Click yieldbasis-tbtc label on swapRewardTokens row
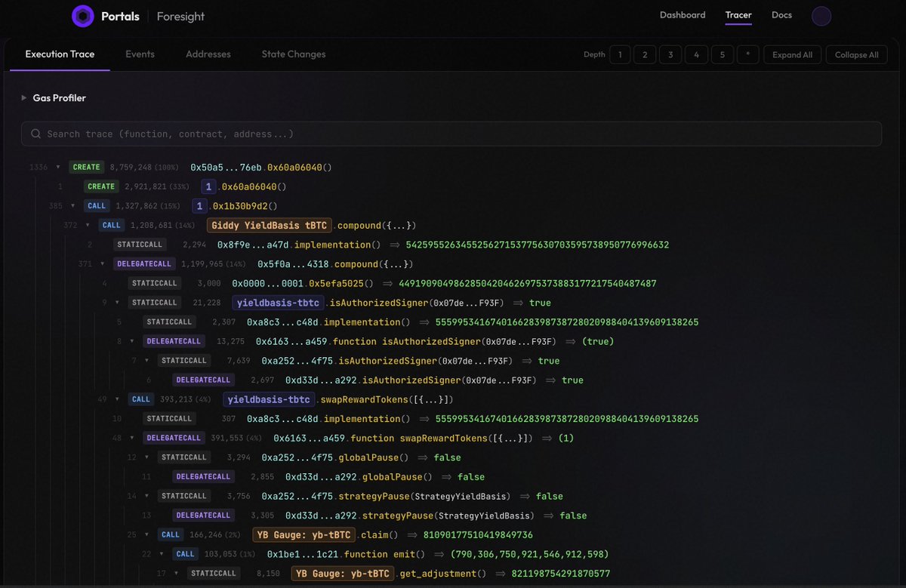This screenshot has width=906, height=588. click(x=270, y=399)
